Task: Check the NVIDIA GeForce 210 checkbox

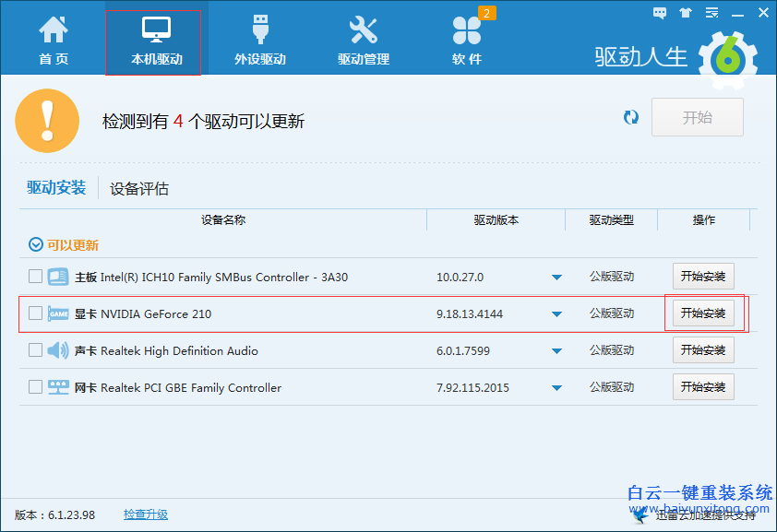Action: [x=34, y=313]
